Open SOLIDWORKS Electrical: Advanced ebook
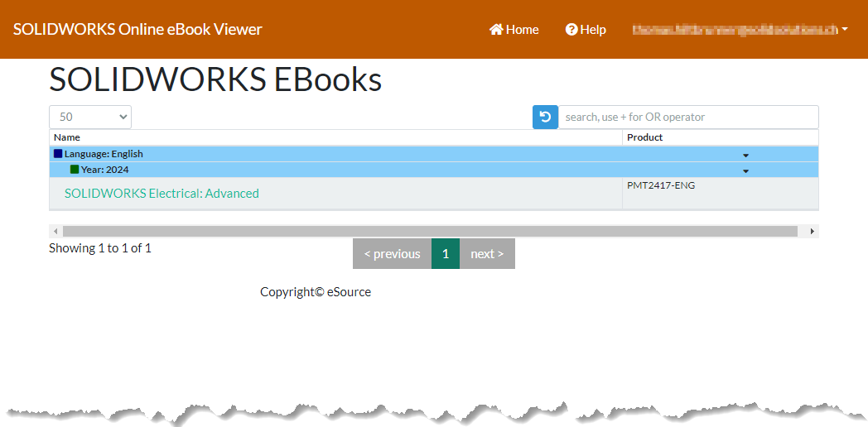Image resolution: width=868 pixels, height=427 pixels. [x=162, y=194]
